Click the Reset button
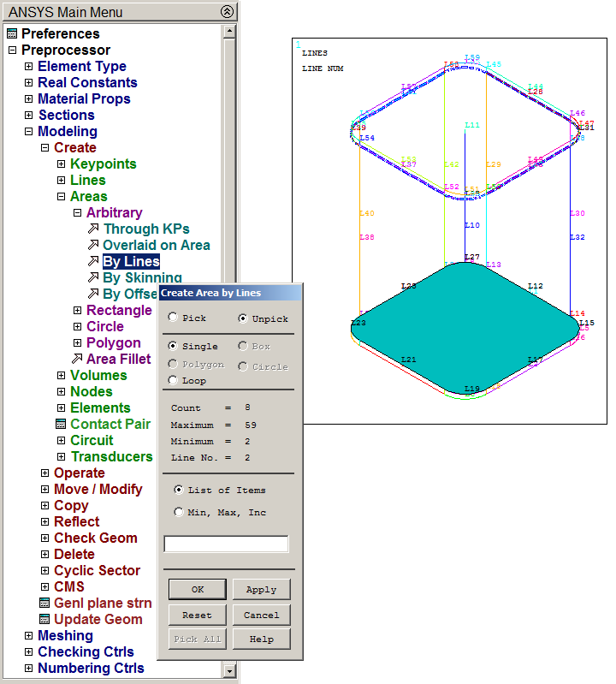 [x=198, y=615]
